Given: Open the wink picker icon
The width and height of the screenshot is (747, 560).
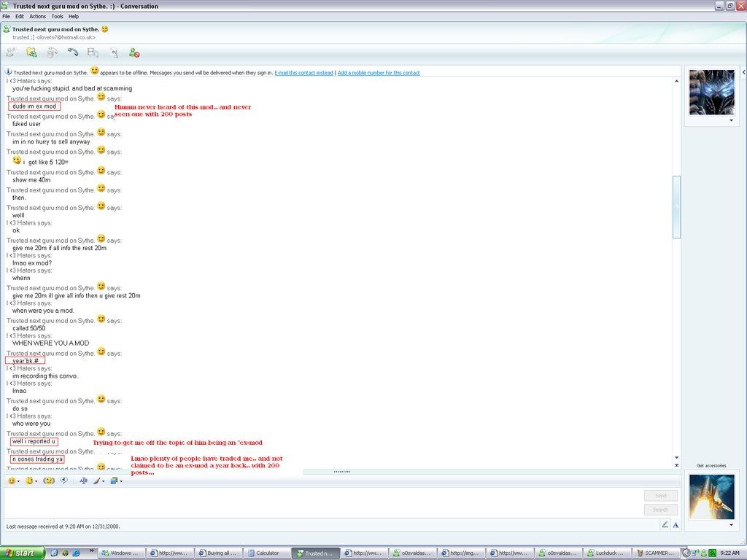Looking at the screenshot, I should [x=29, y=481].
